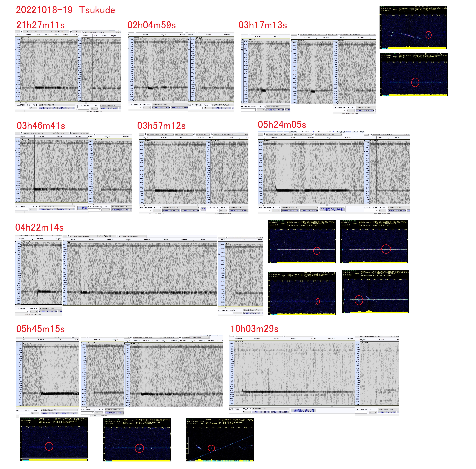Viewport: 476px width, 469px height.
Task: Click the scissors Cut icon in the 05h24m05s toolbar
Action: click(338, 132)
